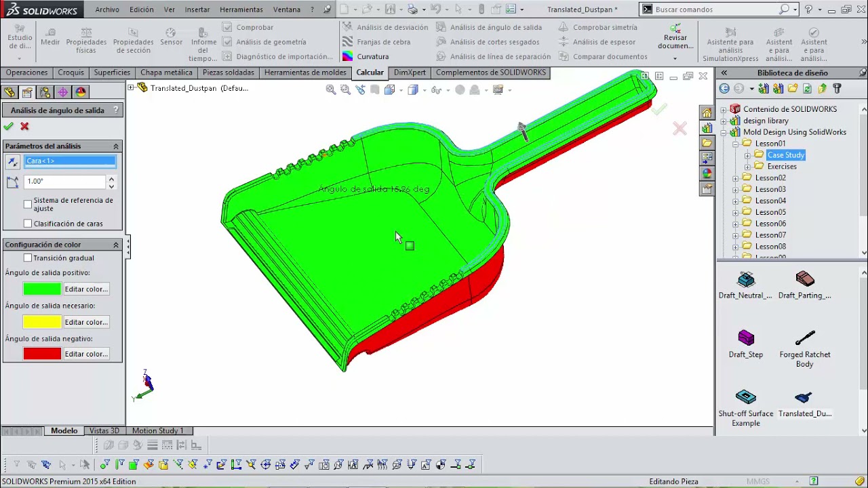Edit required draft angle color
The image size is (868, 488).
tap(86, 322)
